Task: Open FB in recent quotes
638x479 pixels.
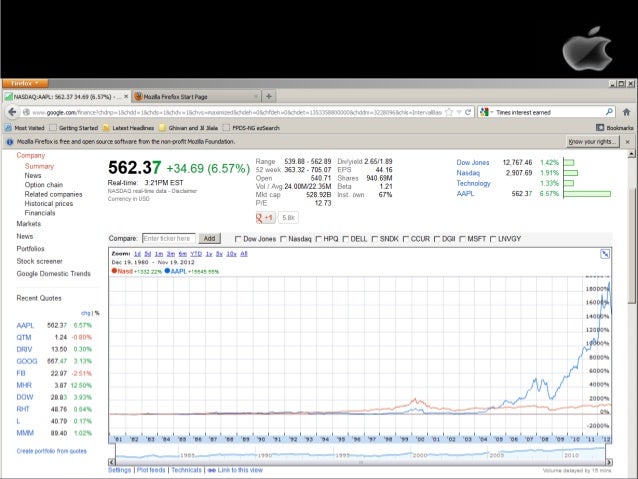Action: pos(21,373)
